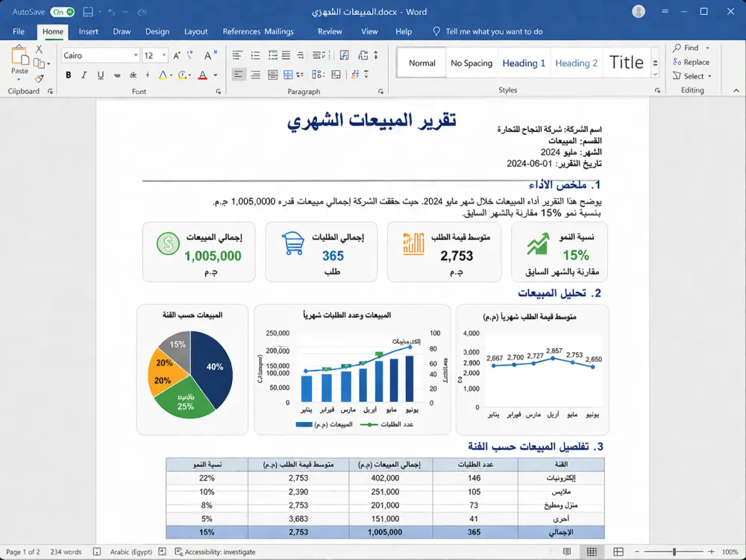This screenshot has width=746, height=560.
Task: Open the Design ribbon tab
Action: pyautogui.click(x=157, y=31)
